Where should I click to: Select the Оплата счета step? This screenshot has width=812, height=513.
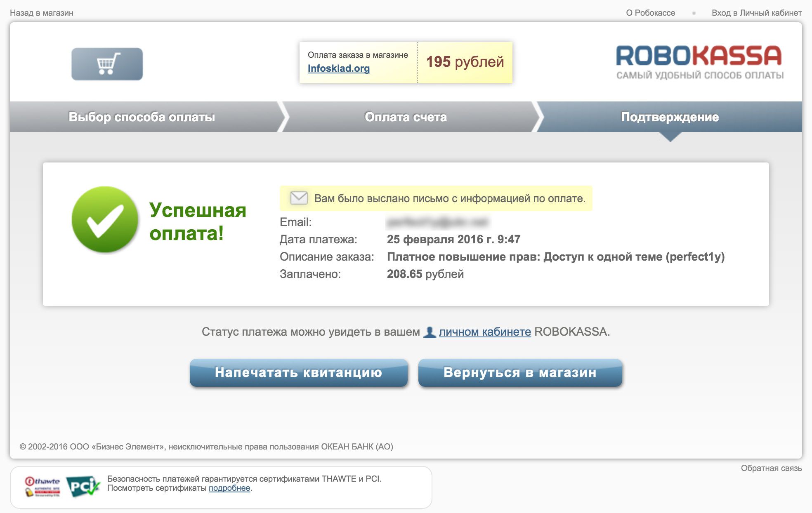[406, 117]
